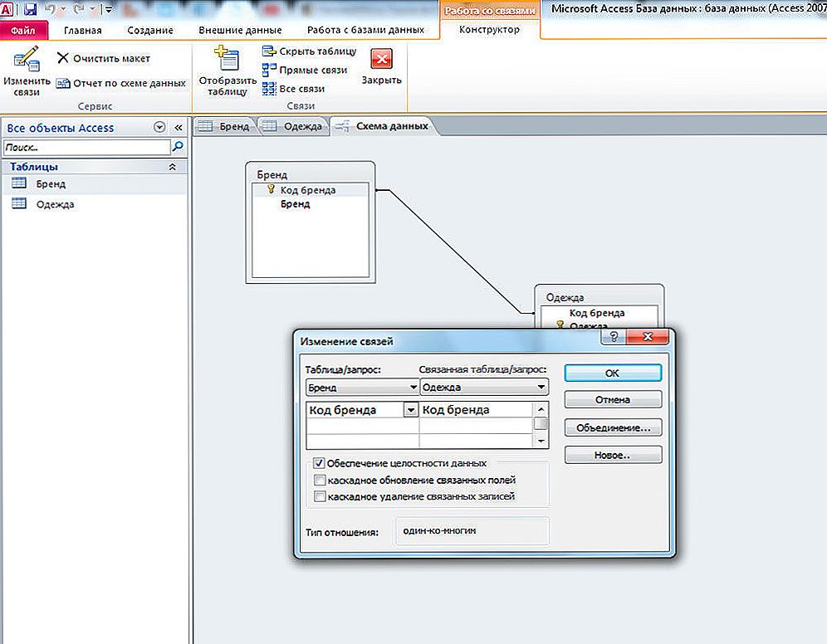
Task: Click the relationship line between tables
Action: click(x=453, y=251)
